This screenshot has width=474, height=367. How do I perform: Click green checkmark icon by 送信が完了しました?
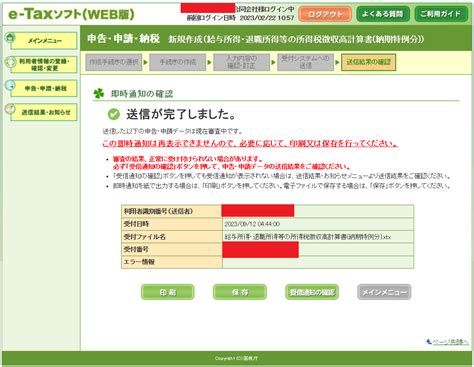[114, 114]
